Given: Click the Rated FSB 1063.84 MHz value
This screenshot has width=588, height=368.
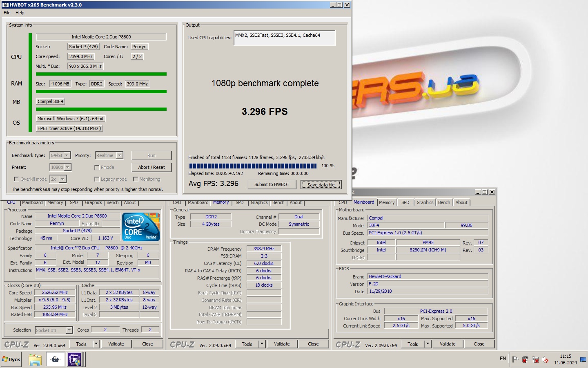Looking at the screenshot, I should coord(55,315).
